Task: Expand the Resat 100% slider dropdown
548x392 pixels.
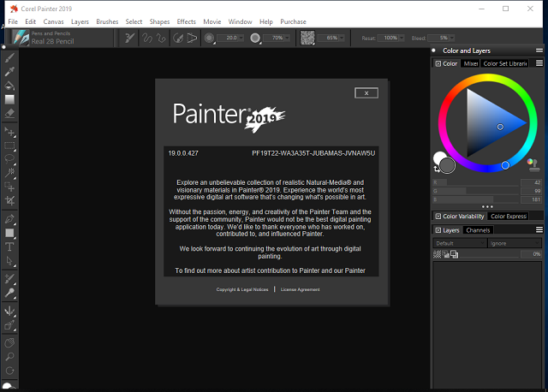Action: coord(402,38)
